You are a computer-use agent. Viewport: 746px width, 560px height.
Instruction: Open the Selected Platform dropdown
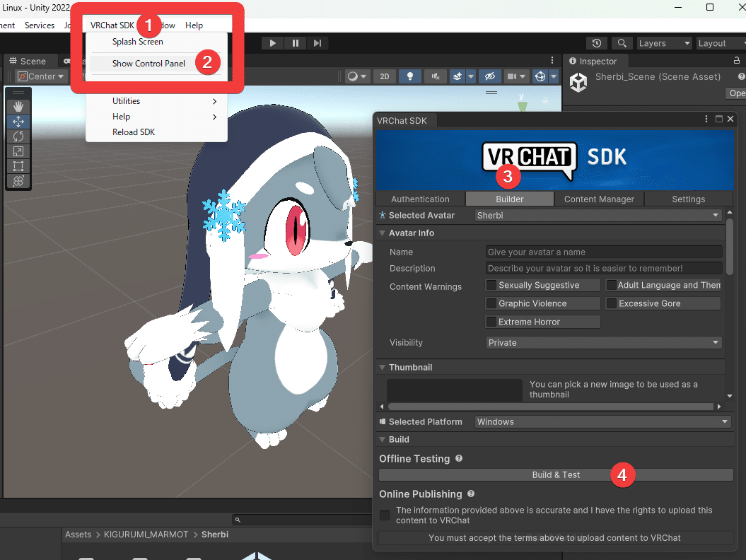tap(602, 422)
